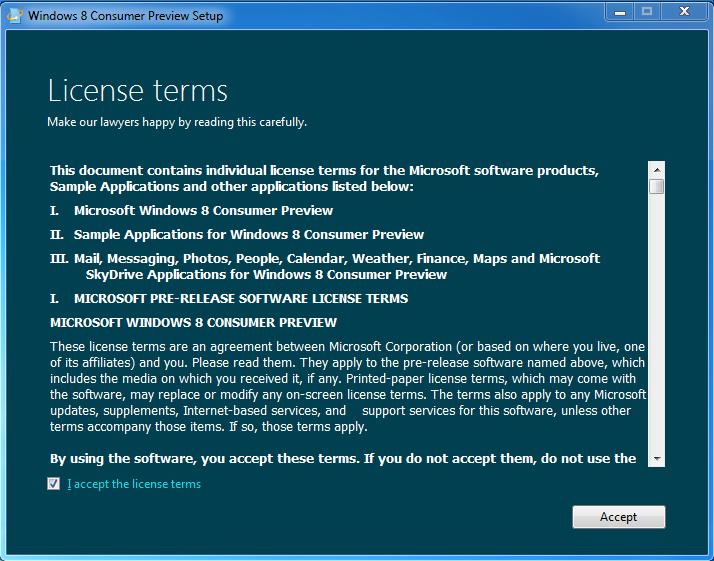Click the license scrollbar down arrow
Image resolution: width=714 pixels, height=561 pixels.
pyautogui.click(x=656, y=458)
